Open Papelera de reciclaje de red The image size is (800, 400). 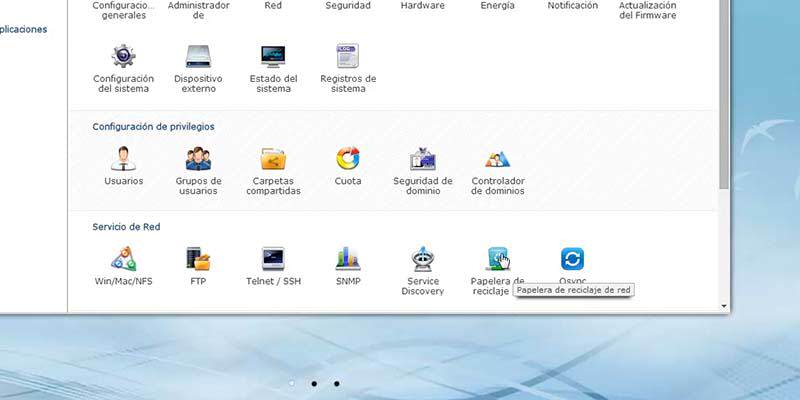pos(497,259)
